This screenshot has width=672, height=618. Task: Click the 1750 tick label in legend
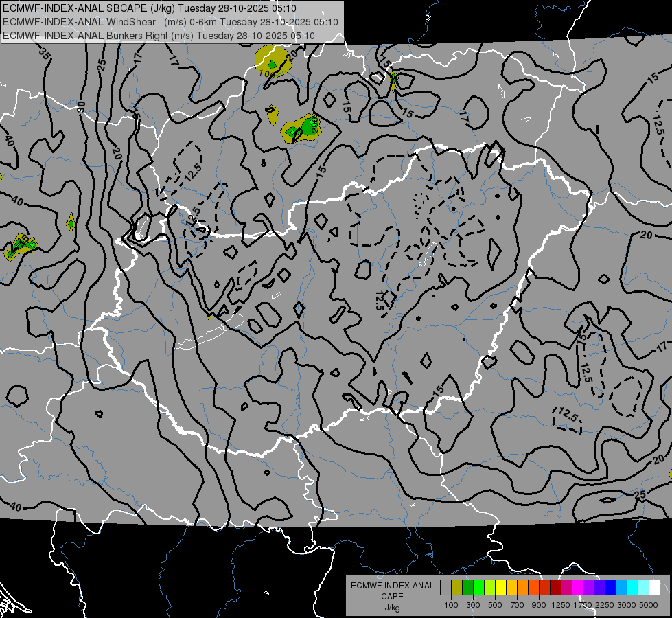point(583,605)
